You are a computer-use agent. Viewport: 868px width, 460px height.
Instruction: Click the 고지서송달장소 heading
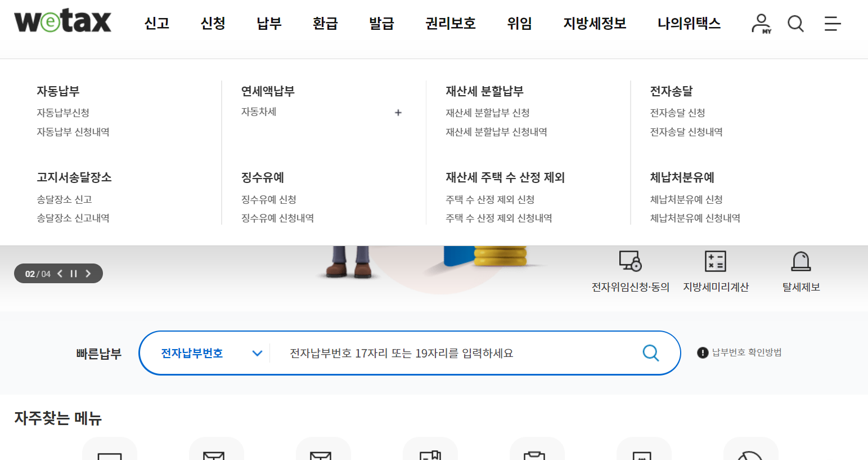coord(74,177)
